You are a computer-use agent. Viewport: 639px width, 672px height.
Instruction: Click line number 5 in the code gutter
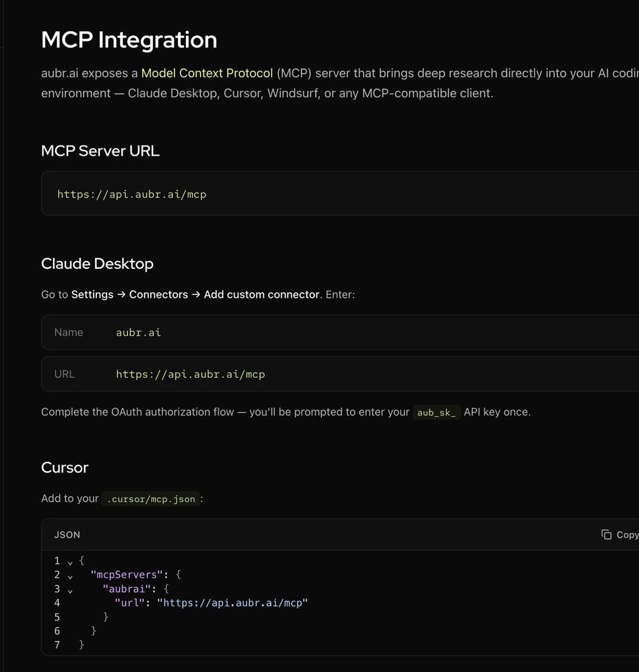[57, 617]
